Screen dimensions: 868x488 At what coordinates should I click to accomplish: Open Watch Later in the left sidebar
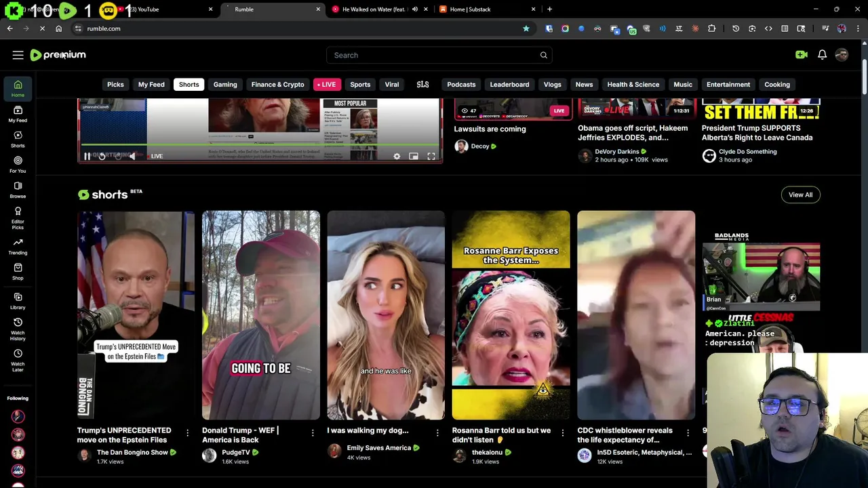[x=18, y=360]
